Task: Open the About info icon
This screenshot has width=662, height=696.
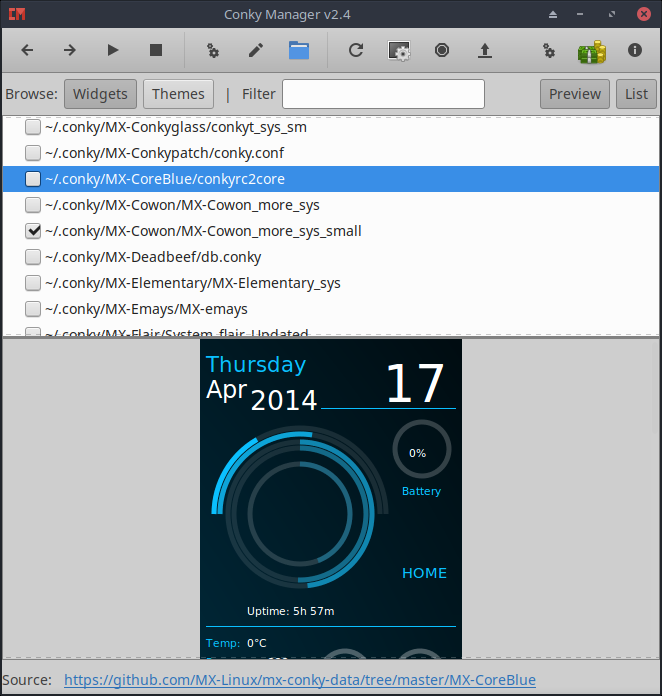Action: pos(635,50)
